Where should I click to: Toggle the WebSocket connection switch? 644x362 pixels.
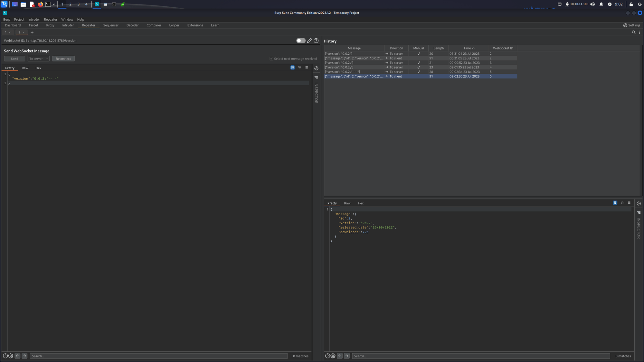[301, 41]
